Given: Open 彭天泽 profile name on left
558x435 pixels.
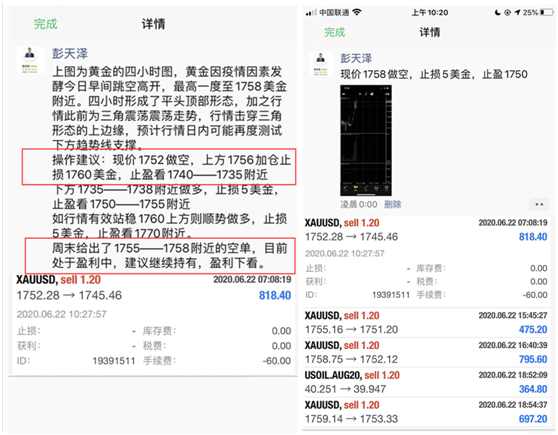Looking at the screenshot, I should point(70,54).
